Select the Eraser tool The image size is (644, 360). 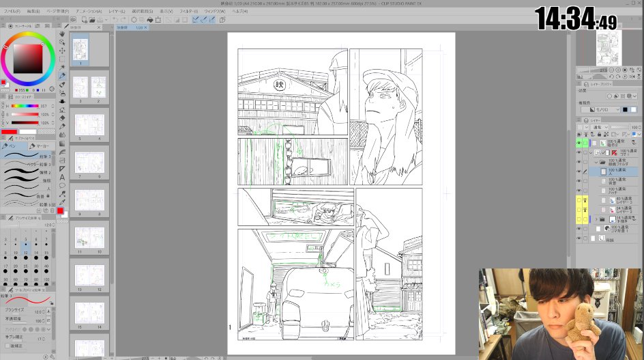(62, 118)
